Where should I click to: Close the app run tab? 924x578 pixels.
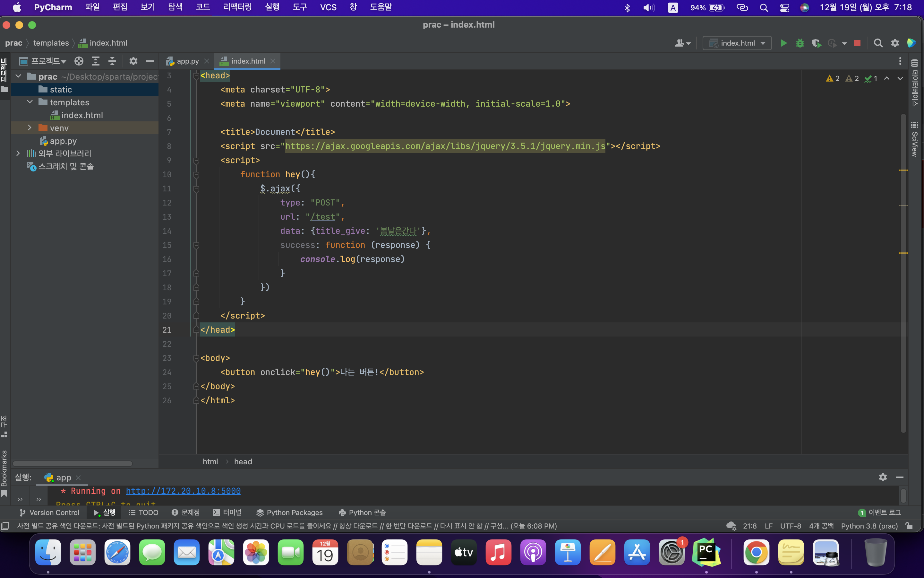pyautogui.click(x=78, y=478)
